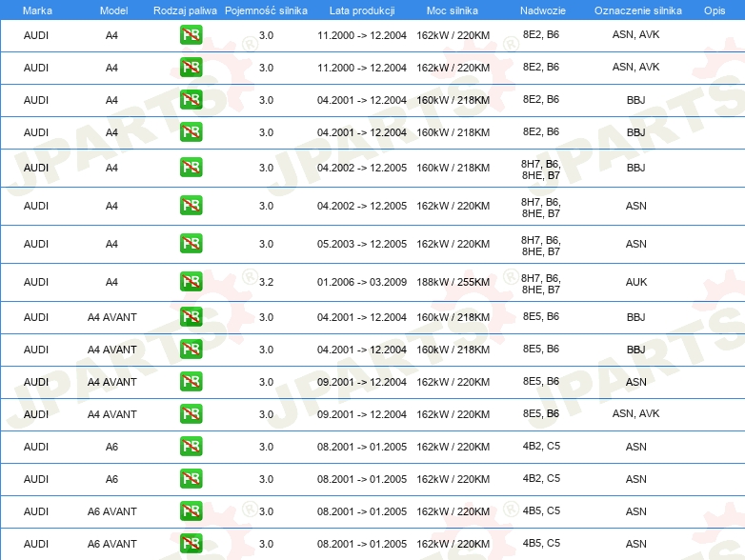Click fuel icon in A4 04.2002 row with 162kW
The width and height of the screenshot is (745, 560).
click(191, 205)
